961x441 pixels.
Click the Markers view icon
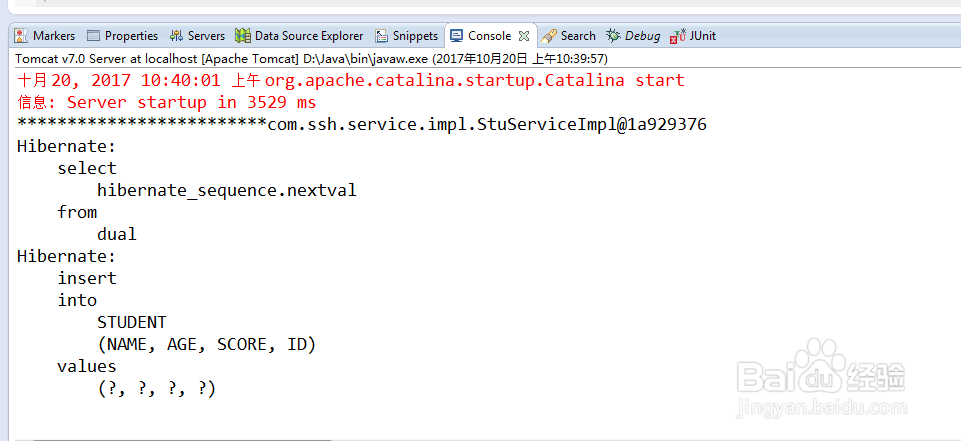coord(21,36)
